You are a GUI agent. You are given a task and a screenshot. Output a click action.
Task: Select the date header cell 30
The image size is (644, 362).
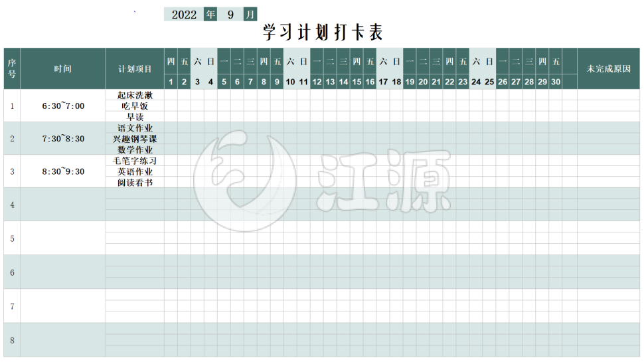(x=556, y=82)
